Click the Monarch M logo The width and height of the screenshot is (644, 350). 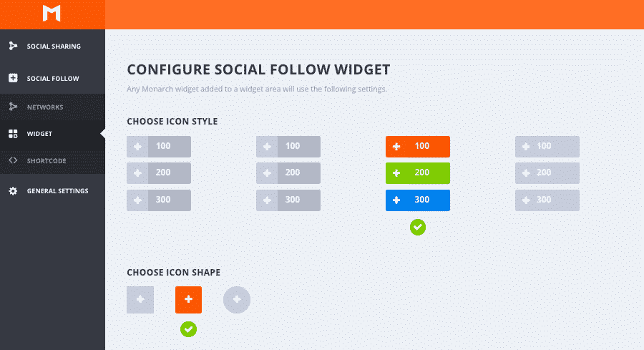[x=52, y=14]
